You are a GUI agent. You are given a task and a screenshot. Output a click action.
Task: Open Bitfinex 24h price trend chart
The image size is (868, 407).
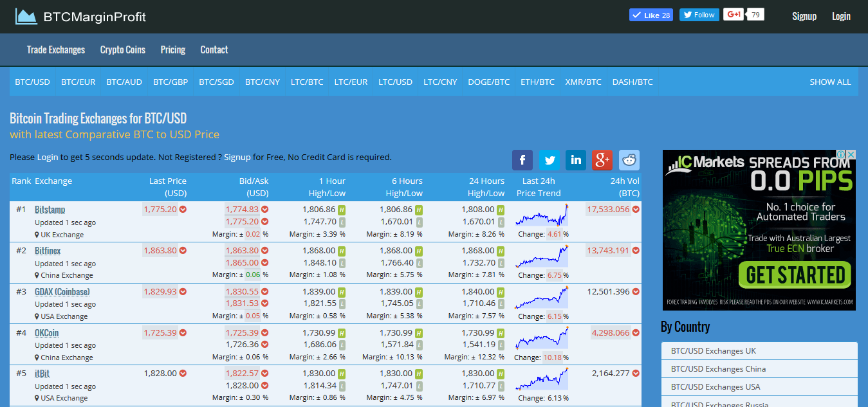tap(542, 256)
